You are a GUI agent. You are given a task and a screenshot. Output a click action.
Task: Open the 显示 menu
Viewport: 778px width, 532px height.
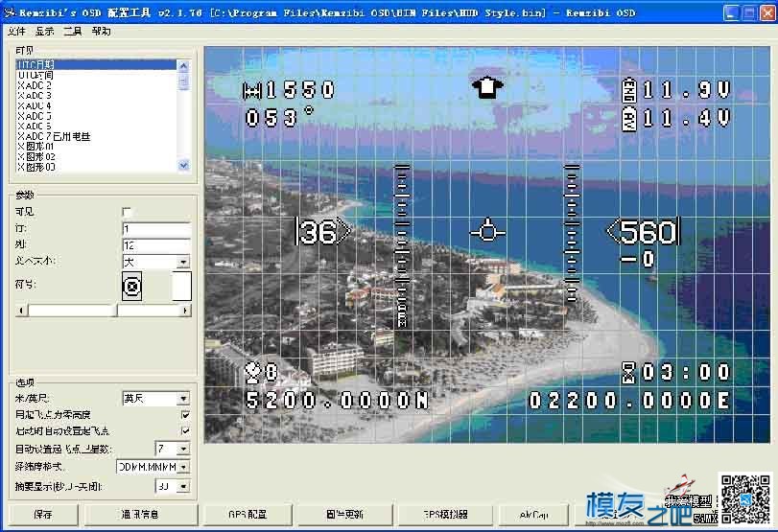pos(44,32)
